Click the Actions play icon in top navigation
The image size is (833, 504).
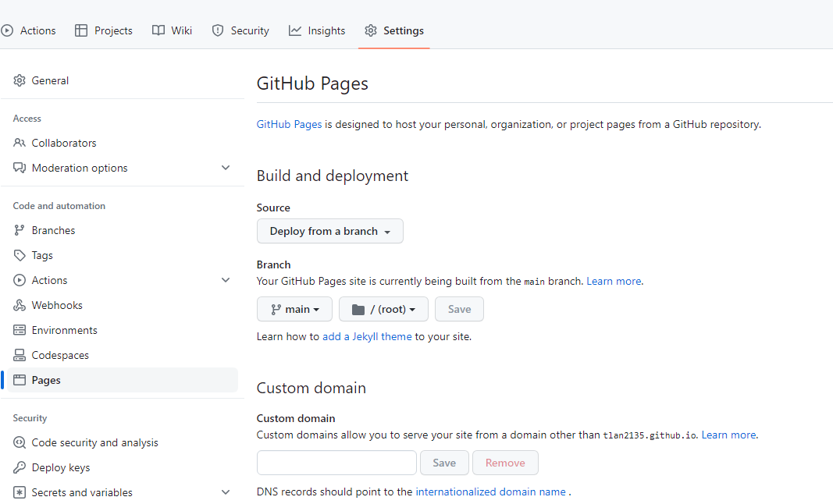point(7,30)
